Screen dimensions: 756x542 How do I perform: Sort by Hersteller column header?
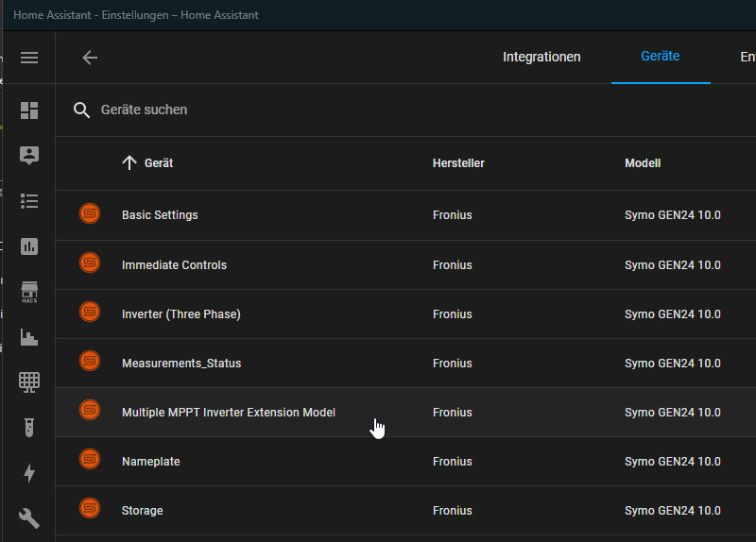(458, 163)
